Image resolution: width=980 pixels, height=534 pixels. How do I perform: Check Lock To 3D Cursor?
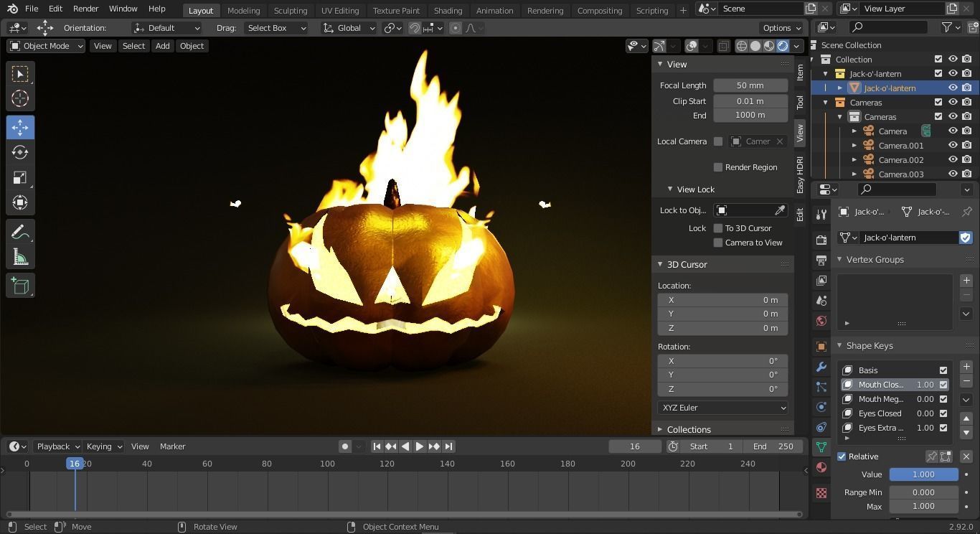tap(718, 228)
